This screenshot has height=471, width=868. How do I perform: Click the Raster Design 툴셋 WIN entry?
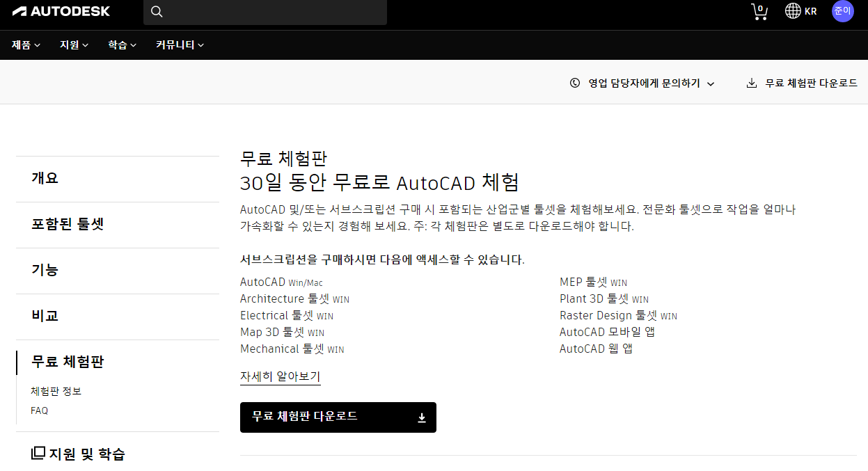click(618, 316)
